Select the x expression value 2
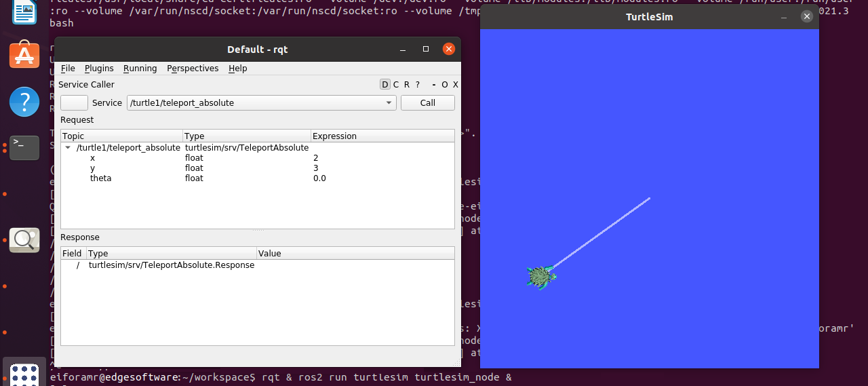 coord(316,158)
